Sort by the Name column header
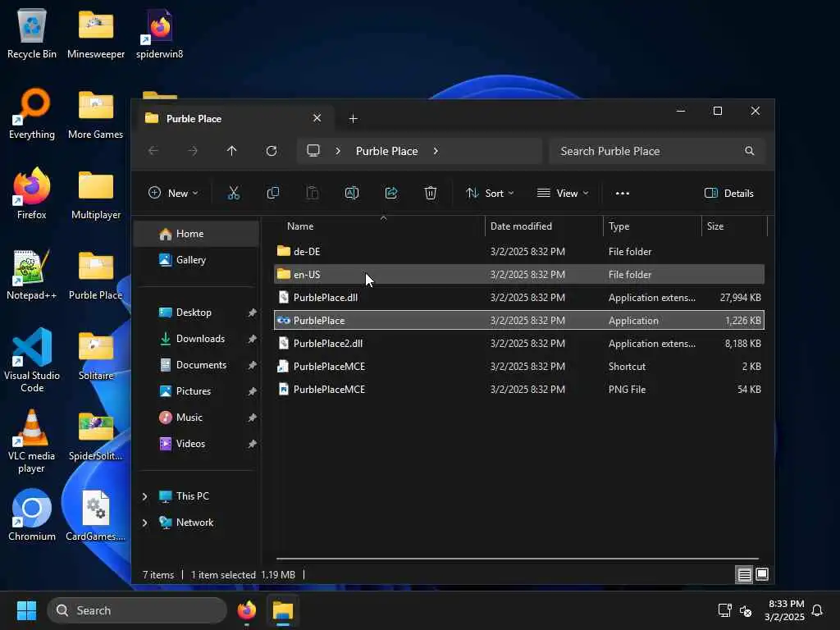 pyautogui.click(x=380, y=226)
